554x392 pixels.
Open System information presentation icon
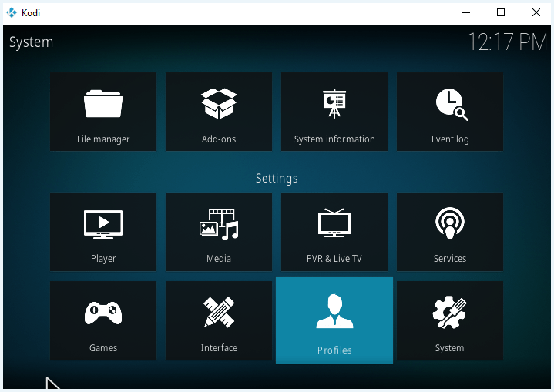click(x=334, y=103)
